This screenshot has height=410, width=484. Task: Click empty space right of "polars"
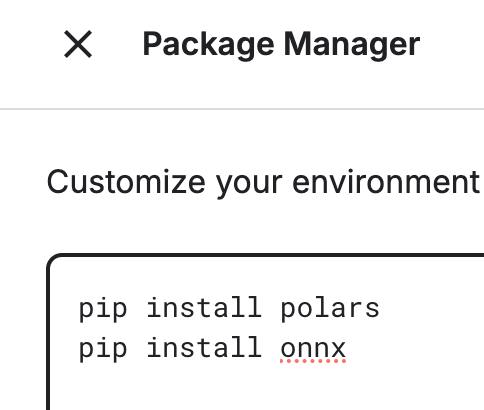430,309
